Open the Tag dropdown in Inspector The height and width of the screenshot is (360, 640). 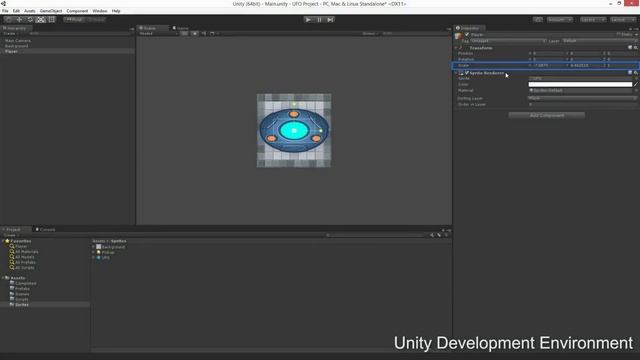(508, 41)
